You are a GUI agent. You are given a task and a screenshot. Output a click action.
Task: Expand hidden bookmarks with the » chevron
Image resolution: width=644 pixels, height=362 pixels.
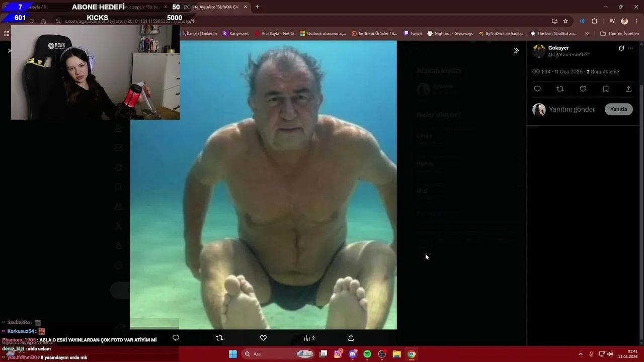[x=587, y=34]
